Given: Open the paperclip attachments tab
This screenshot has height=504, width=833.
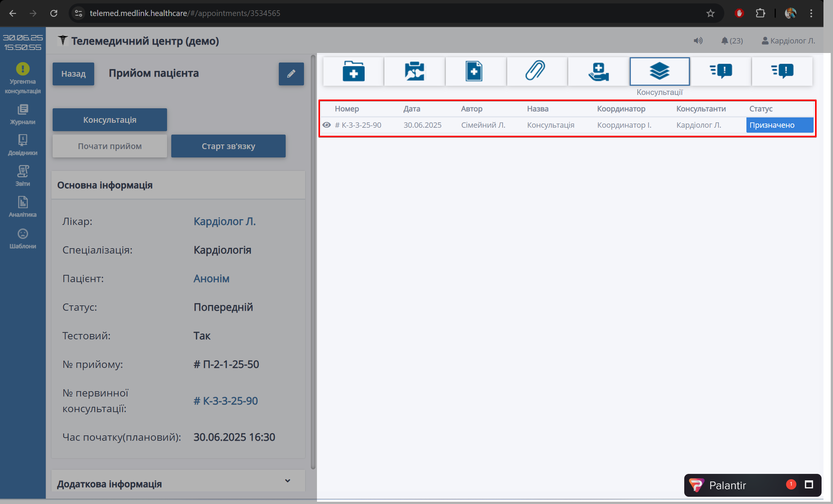Looking at the screenshot, I should coord(535,71).
